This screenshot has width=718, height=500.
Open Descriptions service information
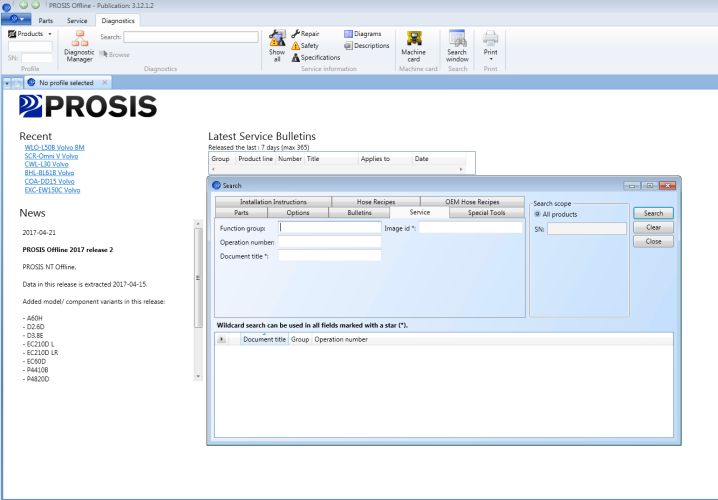(367, 46)
